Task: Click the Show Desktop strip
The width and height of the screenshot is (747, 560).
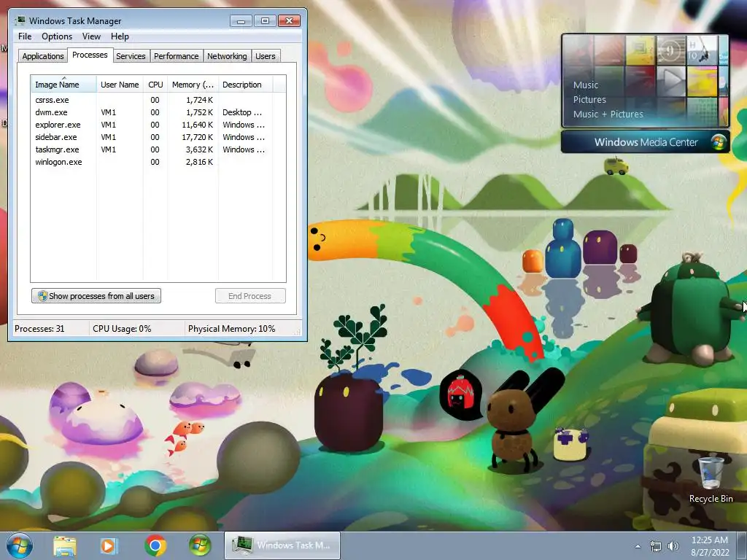Action: [741, 545]
